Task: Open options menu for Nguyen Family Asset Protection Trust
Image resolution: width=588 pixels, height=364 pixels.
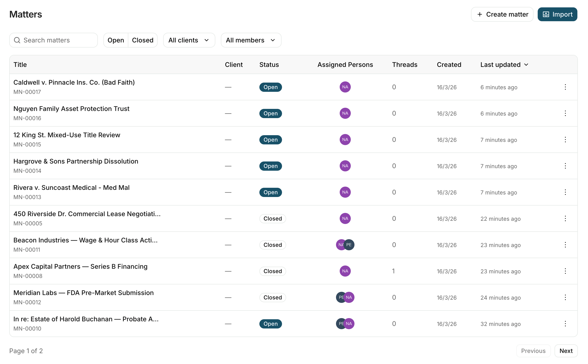Action: tap(565, 113)
